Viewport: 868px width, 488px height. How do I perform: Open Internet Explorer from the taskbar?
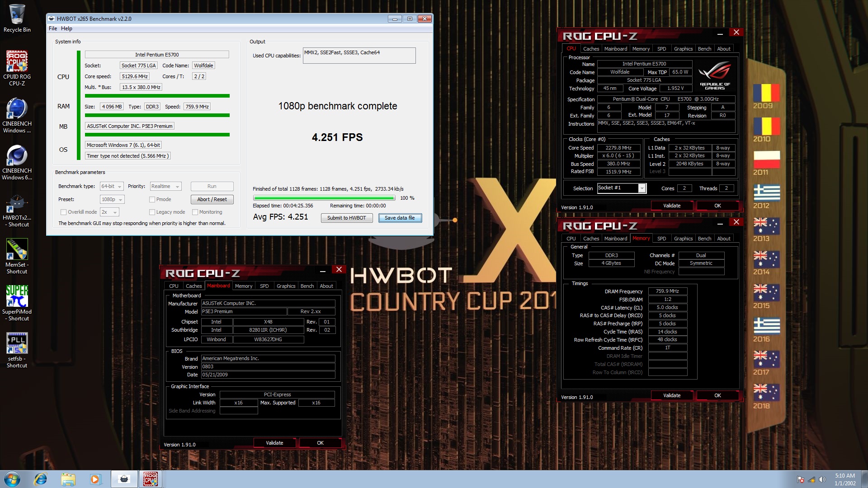coord(41,479)
